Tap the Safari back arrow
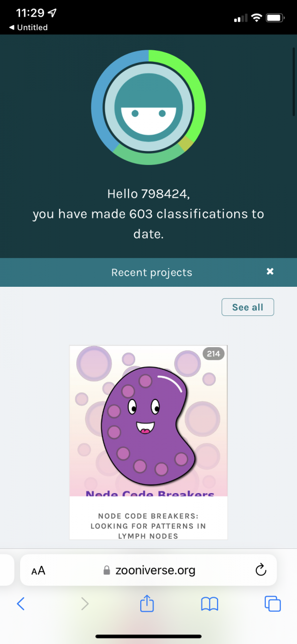This screenshot has width=297, height=644. (x=21, y=604)
